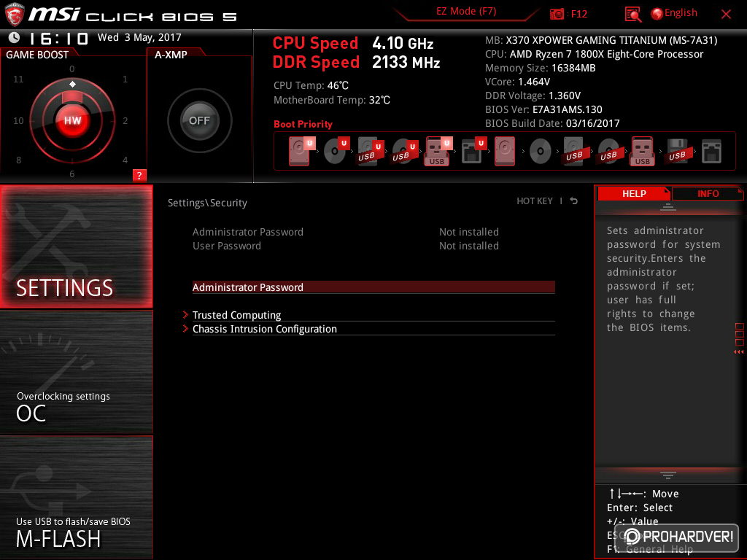747x560 pixels.
Task: Switch to EZ Mode (F7)
Action: click(466, 11)
